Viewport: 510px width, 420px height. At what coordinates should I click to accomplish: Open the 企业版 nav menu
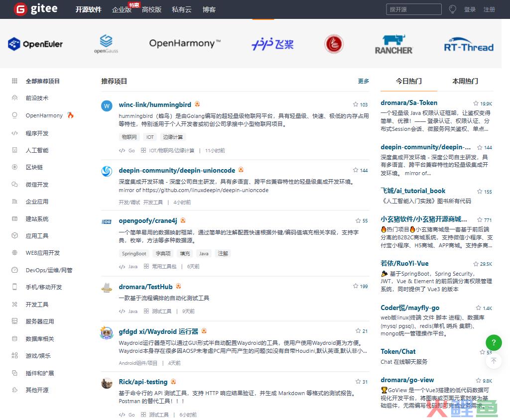point(122,9)
